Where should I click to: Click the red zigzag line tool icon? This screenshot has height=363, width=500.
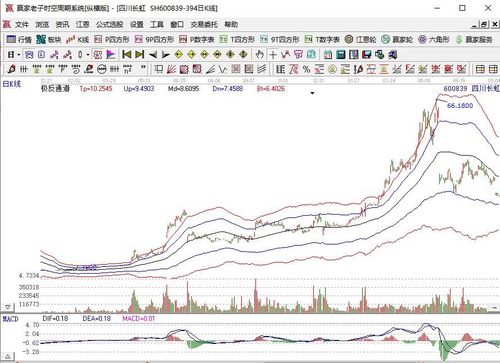tap(285, 54)
